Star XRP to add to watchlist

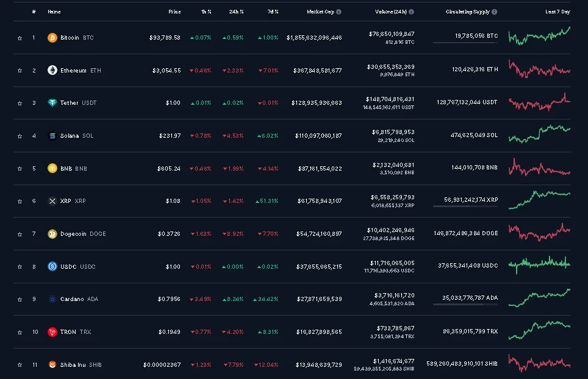coord(20,201)
